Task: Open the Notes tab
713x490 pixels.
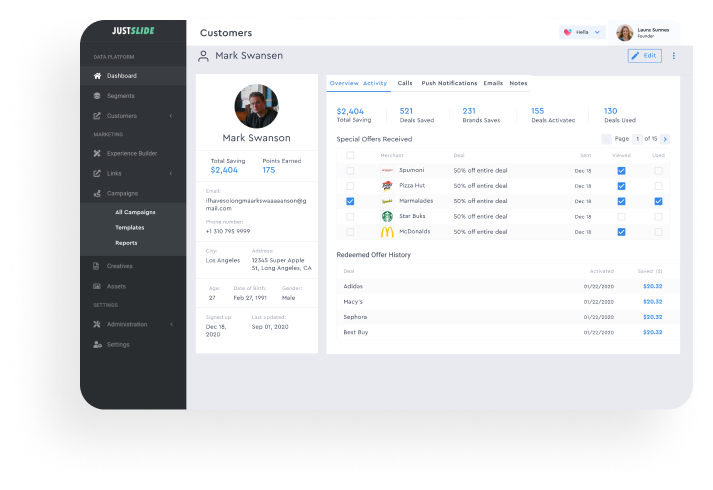Action: coord(518,83)
